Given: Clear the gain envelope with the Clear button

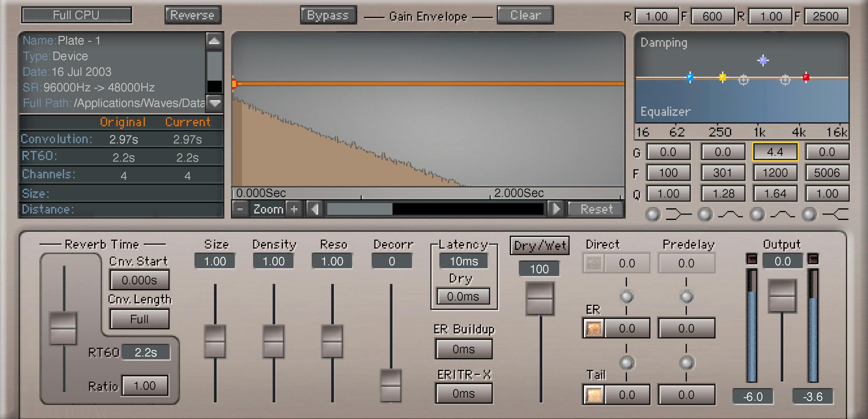Looking at the screenshot, I should point(525,15).
